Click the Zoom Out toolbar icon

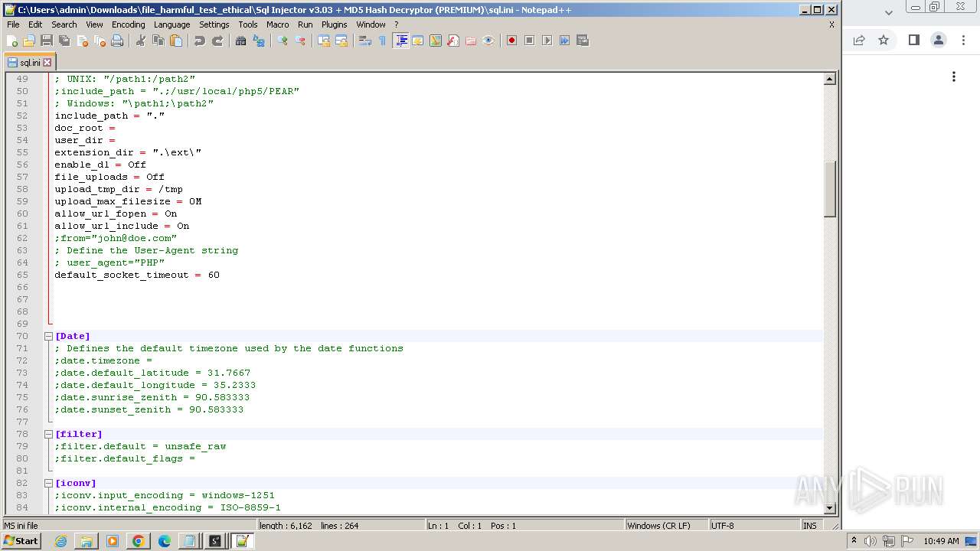pos(300,41)
